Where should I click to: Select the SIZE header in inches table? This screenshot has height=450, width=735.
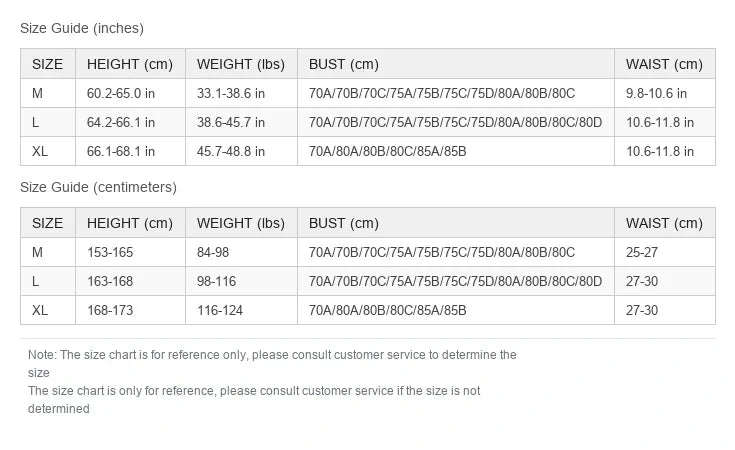[48, 64]
